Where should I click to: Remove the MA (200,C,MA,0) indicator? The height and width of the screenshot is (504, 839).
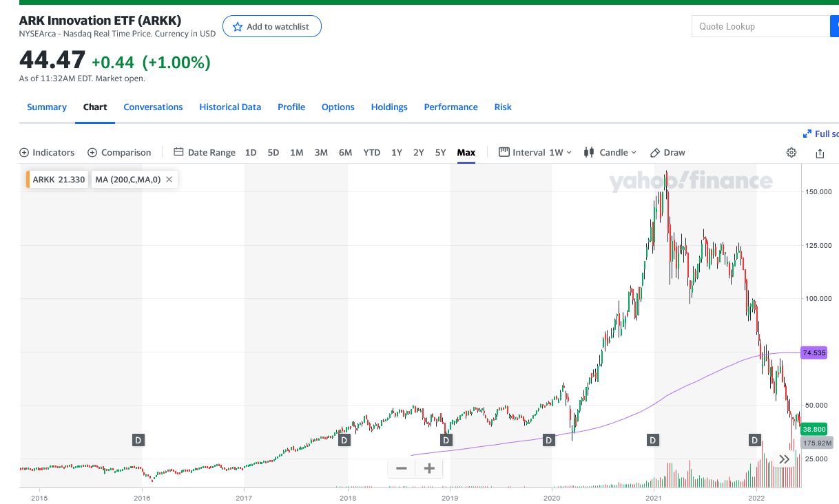pos(169,180)
